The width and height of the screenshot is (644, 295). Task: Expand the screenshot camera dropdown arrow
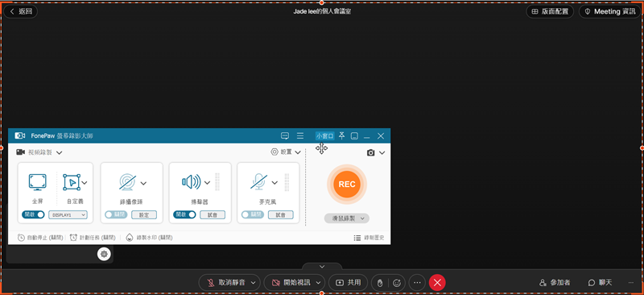pyautogui.click(x=382, y=152)
